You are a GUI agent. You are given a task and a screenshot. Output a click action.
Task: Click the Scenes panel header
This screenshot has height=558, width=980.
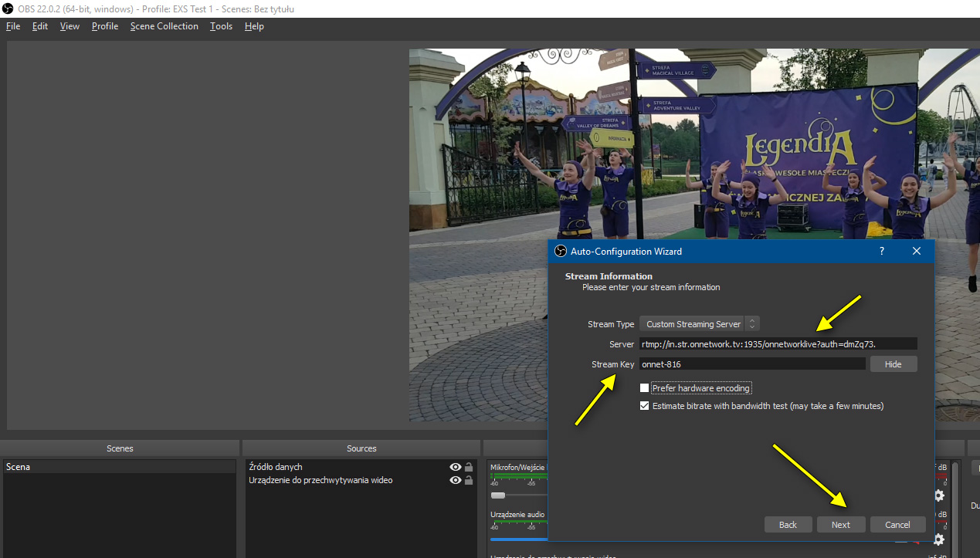point(120,448)
